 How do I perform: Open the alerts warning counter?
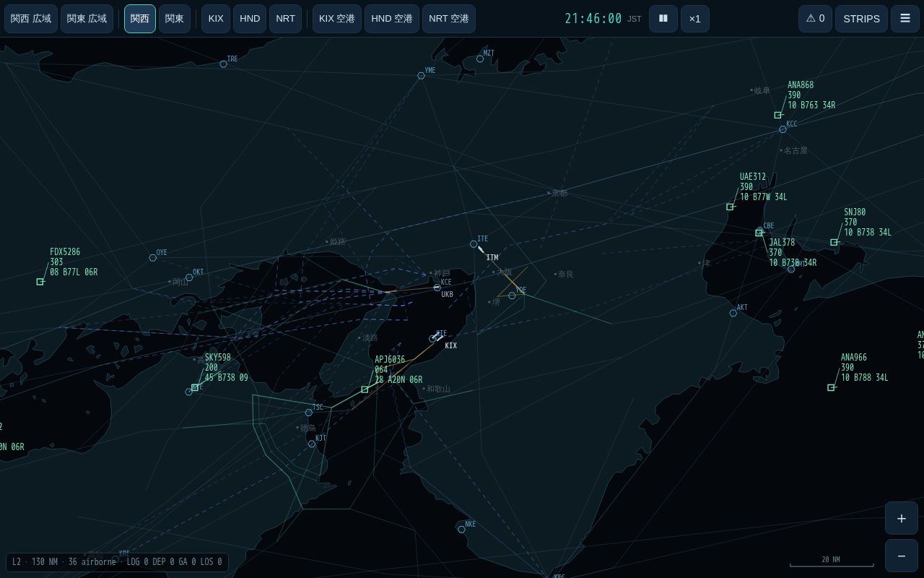(815, 19)
